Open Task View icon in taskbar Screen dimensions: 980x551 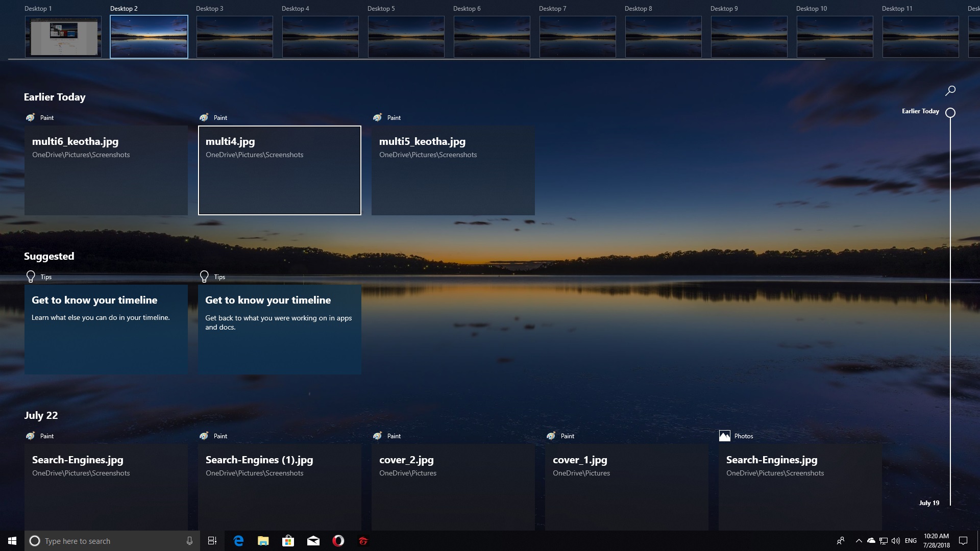[212, 541]
